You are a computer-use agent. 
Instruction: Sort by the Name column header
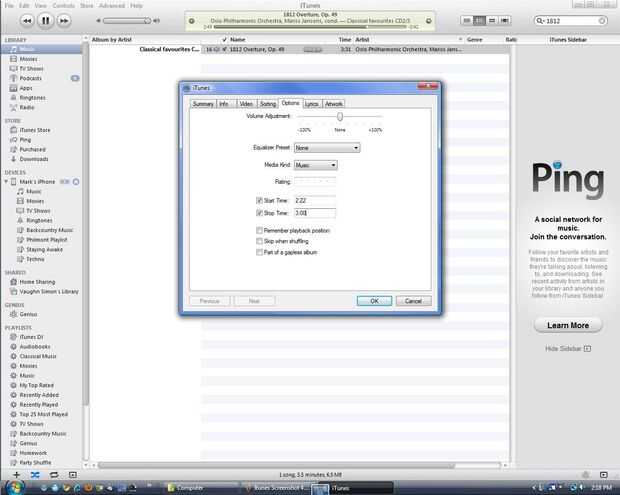[238, 40]
